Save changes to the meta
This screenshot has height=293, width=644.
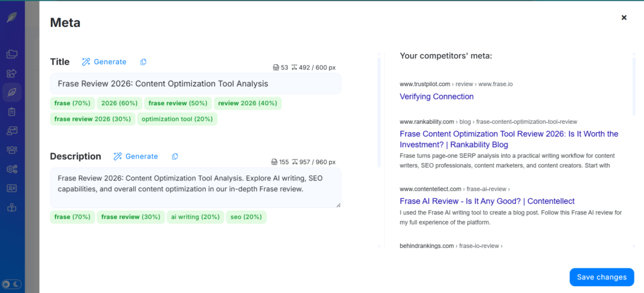[602, 277]
